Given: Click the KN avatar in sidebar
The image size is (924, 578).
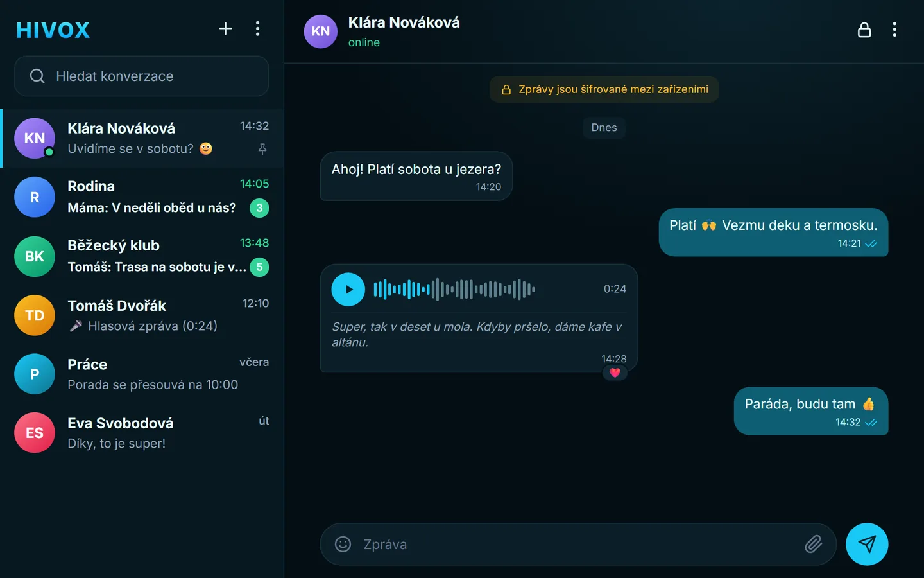Looking at the screenshot, I should 35,138.
